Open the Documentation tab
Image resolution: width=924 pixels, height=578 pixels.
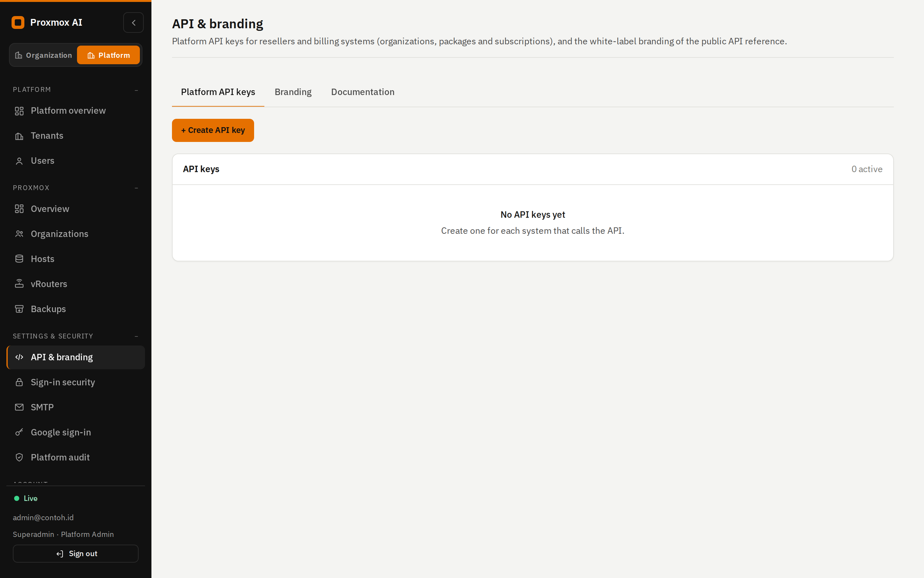pos(363,92)
